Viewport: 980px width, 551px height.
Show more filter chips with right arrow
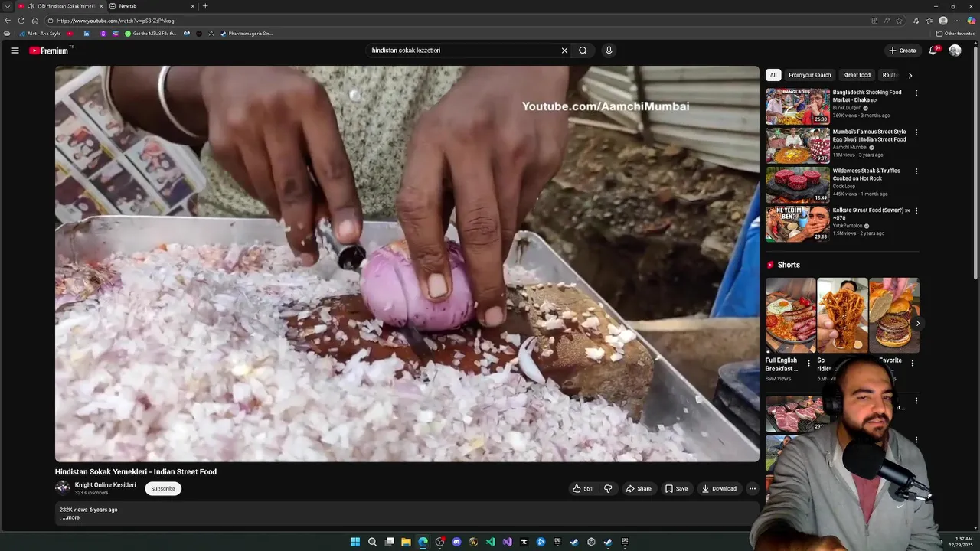[x=910, y=75]
